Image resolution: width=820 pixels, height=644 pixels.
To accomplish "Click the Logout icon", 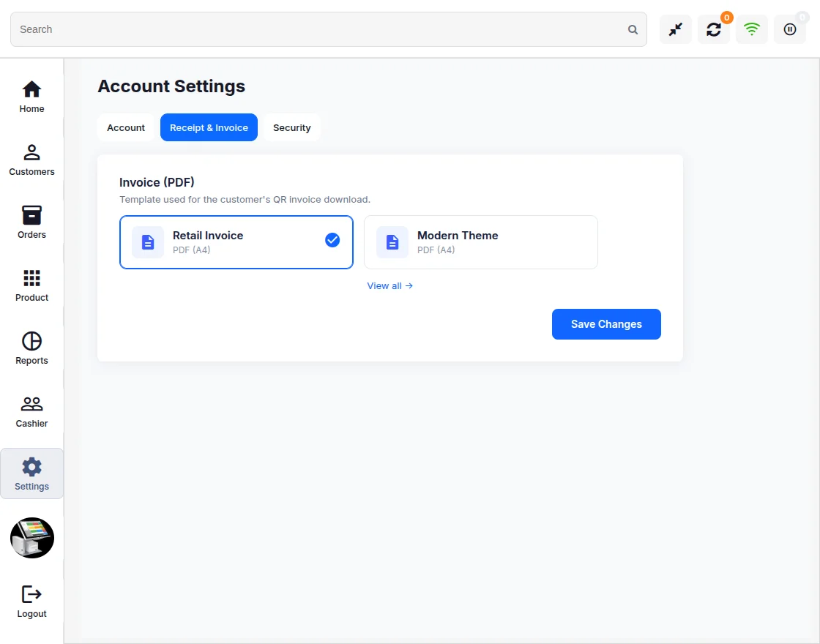I will (31, 594).
